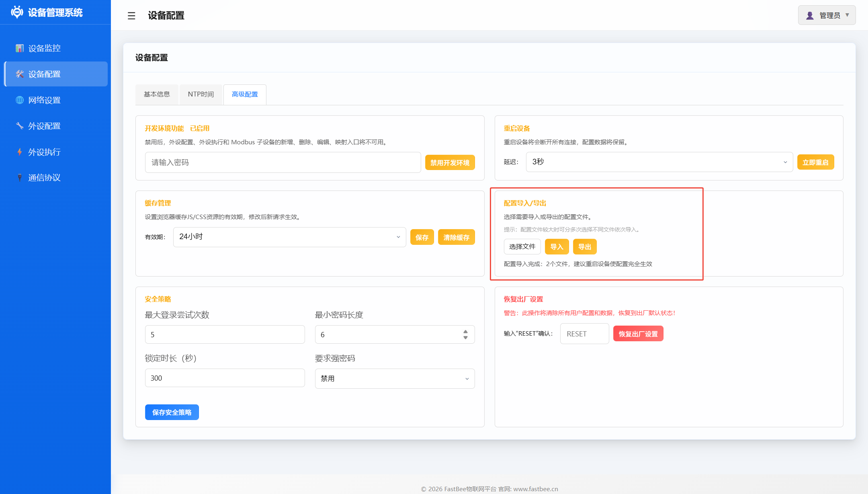The width and height of the screenshot is (868, 494).
Task: Open 网络设置 in the sidebar
Action: pos(56,100)
